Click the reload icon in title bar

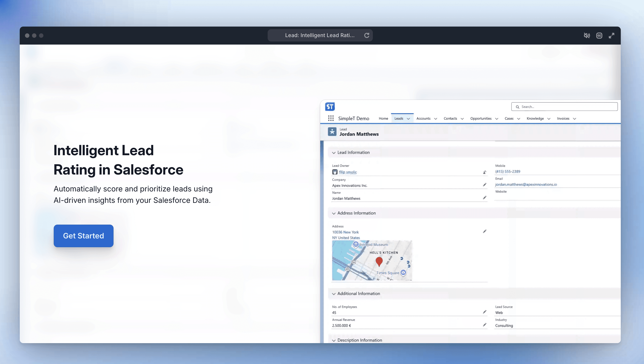tap(366, 35)
